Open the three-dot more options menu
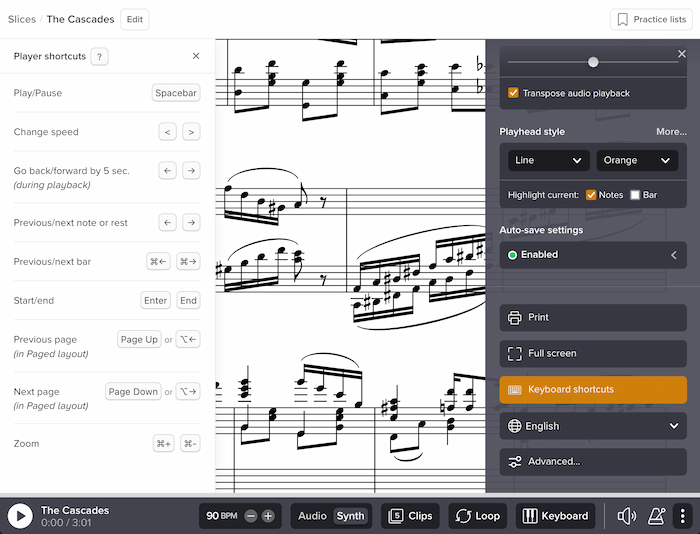This screenshot has height=534, width=700. [683, 516]
